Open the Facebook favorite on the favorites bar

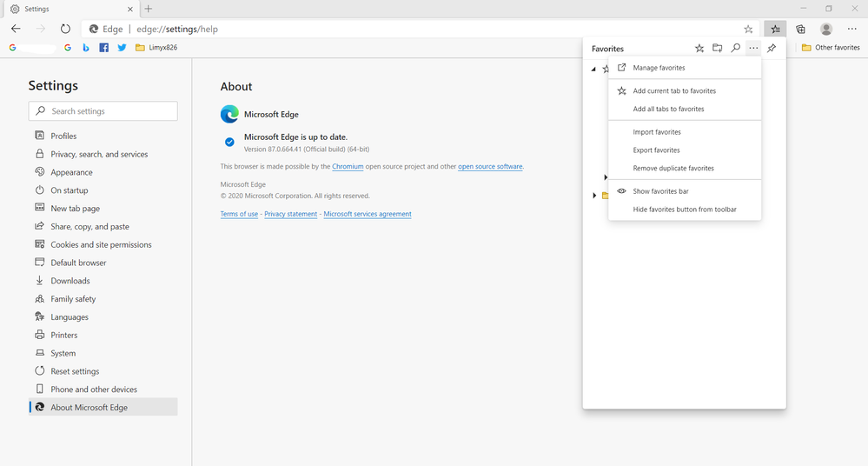point(103,48)
